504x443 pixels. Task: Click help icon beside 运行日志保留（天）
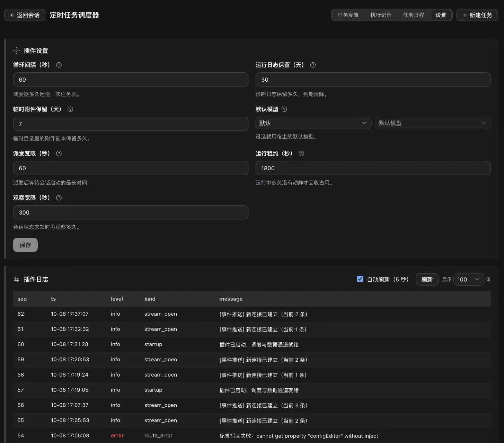click(313, 65)
